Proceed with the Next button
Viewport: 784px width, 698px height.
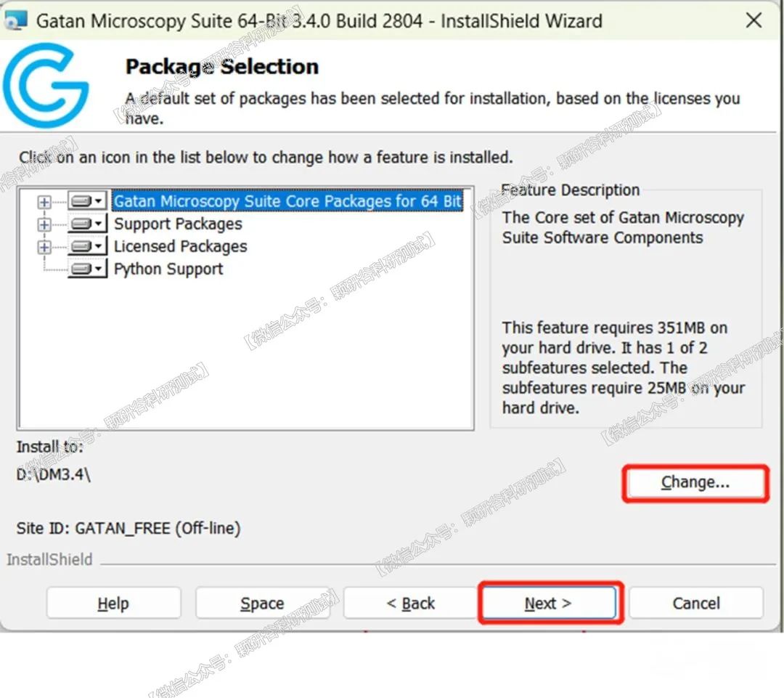[x=548, y=604]
